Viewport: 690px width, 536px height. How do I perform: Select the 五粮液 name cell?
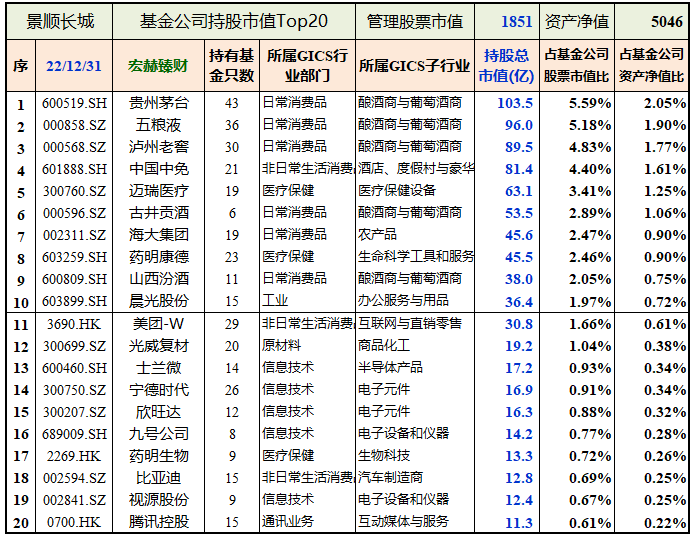(158, 125)
